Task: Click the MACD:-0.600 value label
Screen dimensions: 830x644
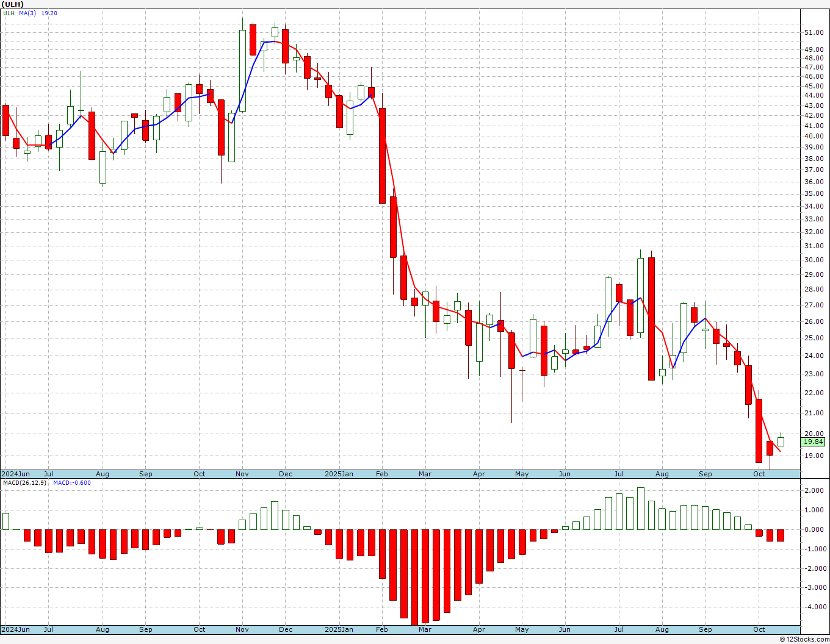Action: (72, 482)
